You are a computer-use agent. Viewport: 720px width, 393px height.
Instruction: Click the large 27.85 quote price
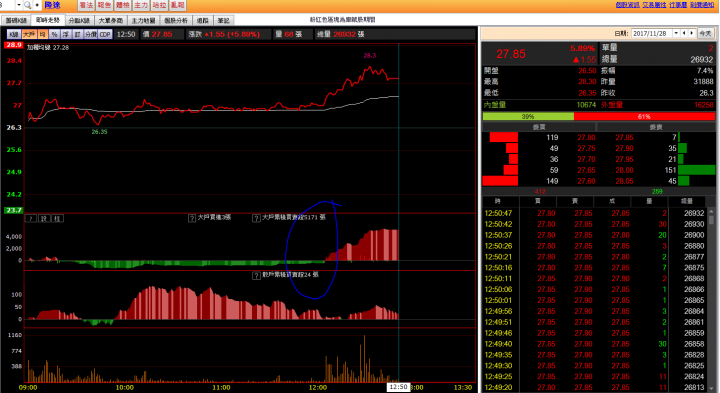(x=511, y=54)
